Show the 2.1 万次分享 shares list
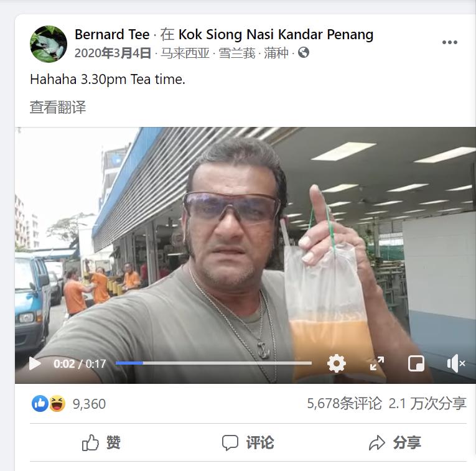This screenshot has height=471, width=476. 427,404
